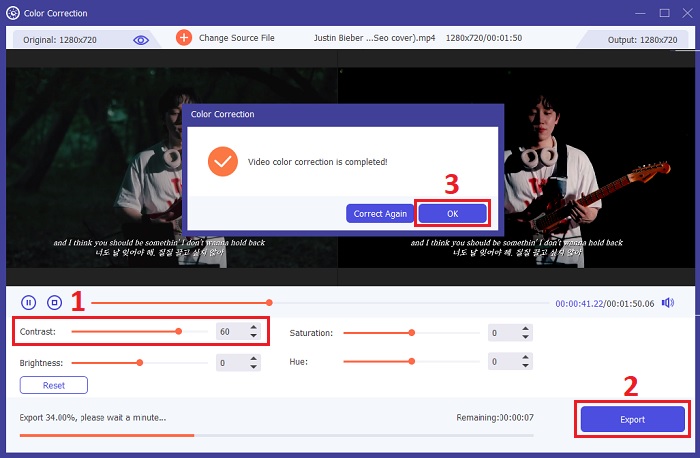Image resolution: width=700 pixels, height=458 pixels.
Task: Stop the video playback
Action: point(54,303)
